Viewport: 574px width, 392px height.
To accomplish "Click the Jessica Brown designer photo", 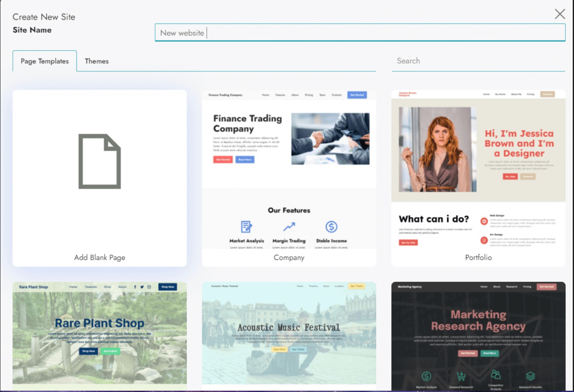I will pos(437,149).
